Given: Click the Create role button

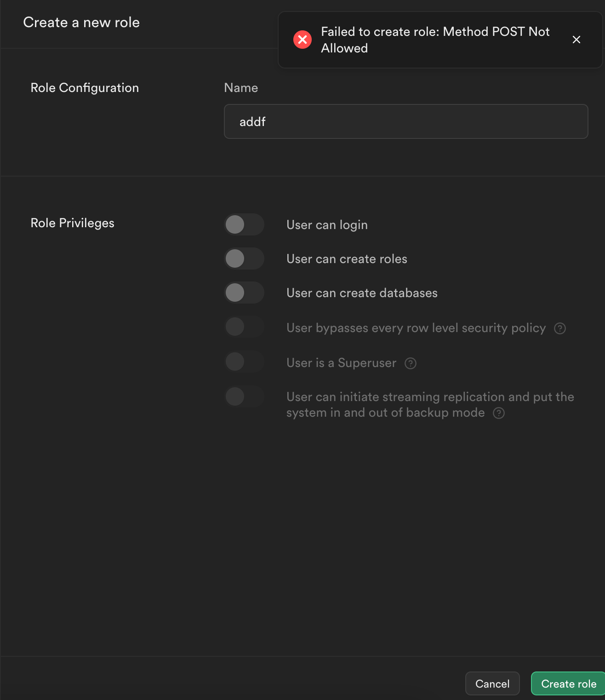Looking at the screenshot, I should (x=568, y=683).
